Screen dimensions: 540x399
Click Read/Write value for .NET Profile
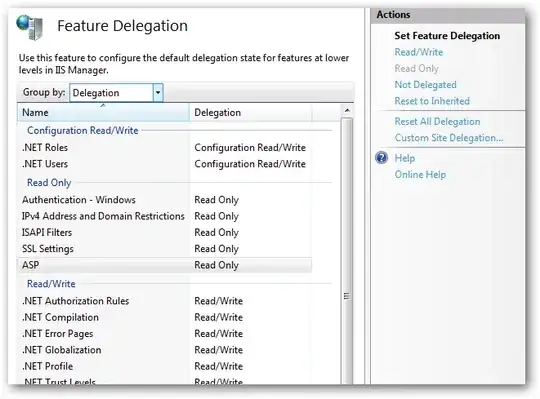coord(219,366)
